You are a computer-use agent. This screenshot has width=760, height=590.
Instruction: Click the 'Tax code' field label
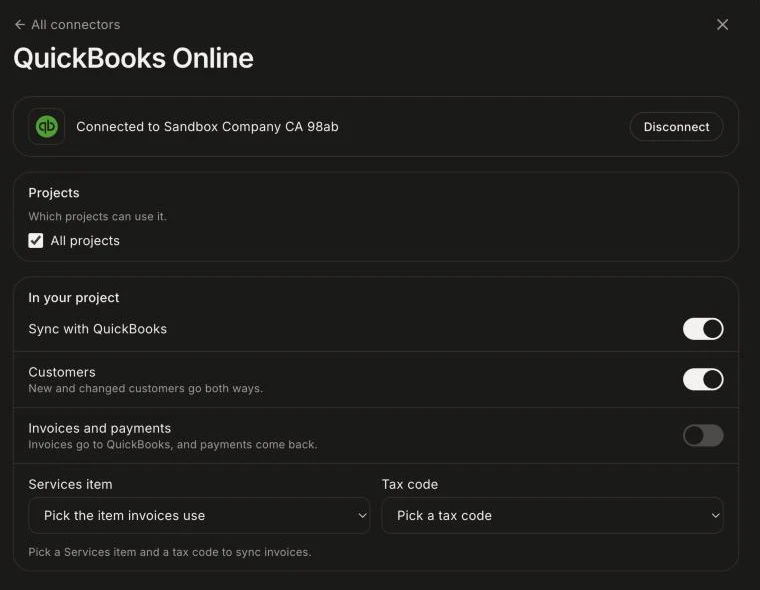(x=410, y=484)
